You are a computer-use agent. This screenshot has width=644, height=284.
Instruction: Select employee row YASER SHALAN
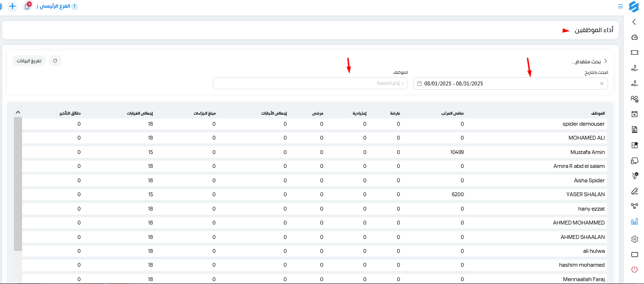tap(314, 194)
